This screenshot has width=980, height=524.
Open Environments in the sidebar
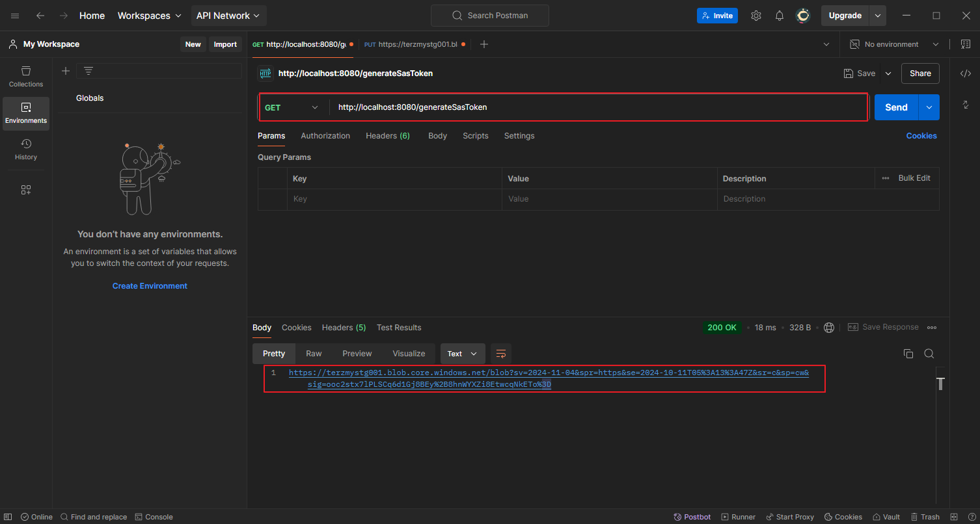click(x=26, y=114)
